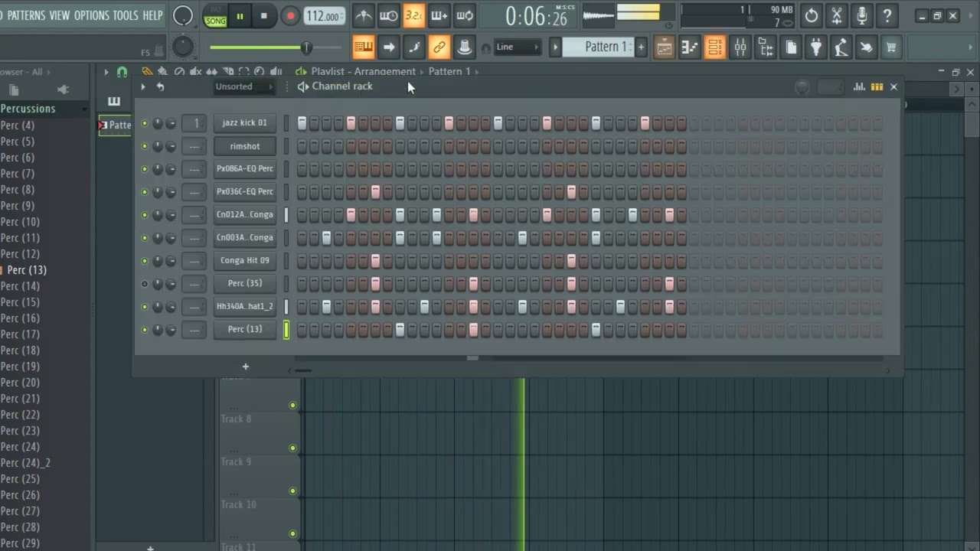Click the master volume knob
Screen dimensions: 980x551
click(183, 15)
